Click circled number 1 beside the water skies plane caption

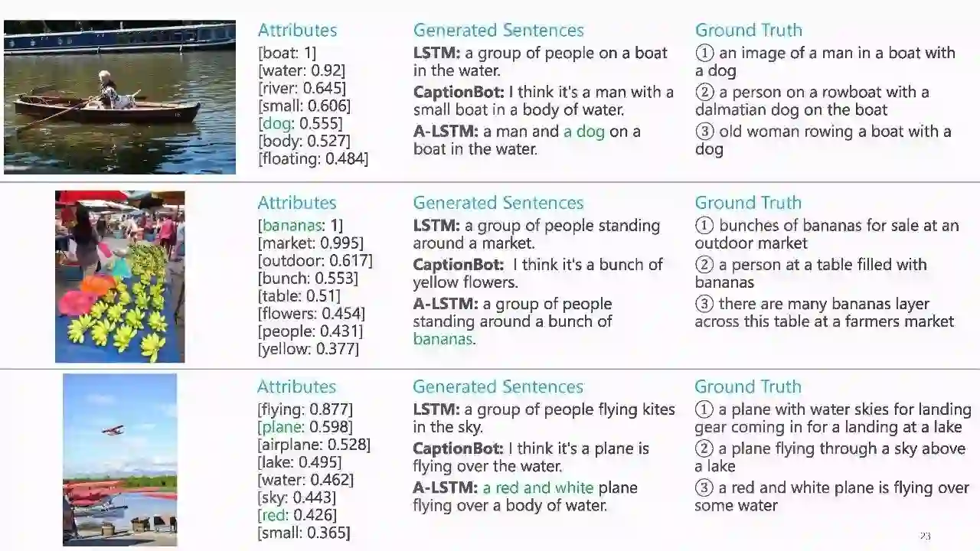pos(704,409)
